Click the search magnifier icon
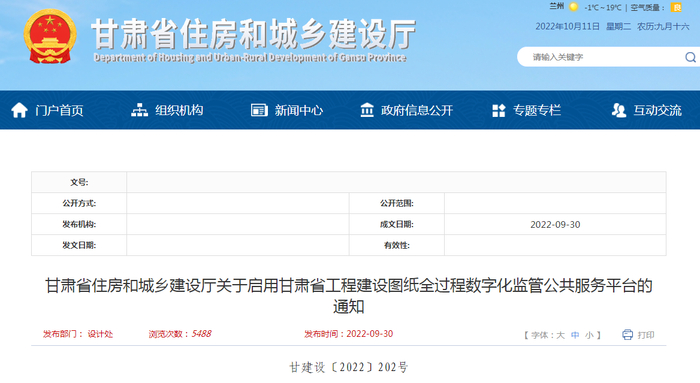 tap(690, 57)
